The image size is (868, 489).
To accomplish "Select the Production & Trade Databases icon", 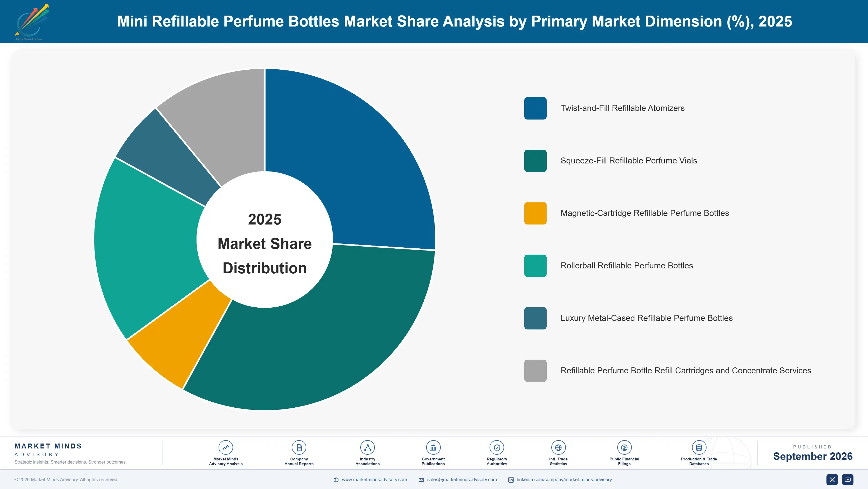I will (699, 447).
